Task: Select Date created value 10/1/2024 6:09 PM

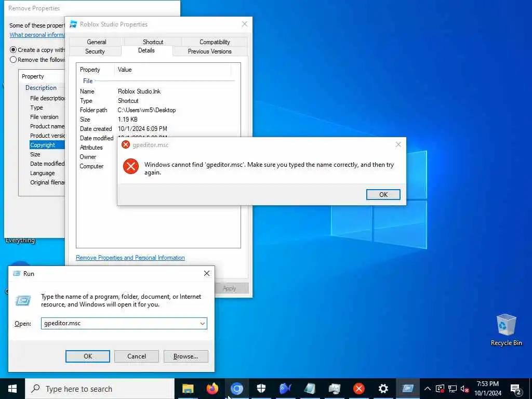Action: click(142, 129)
